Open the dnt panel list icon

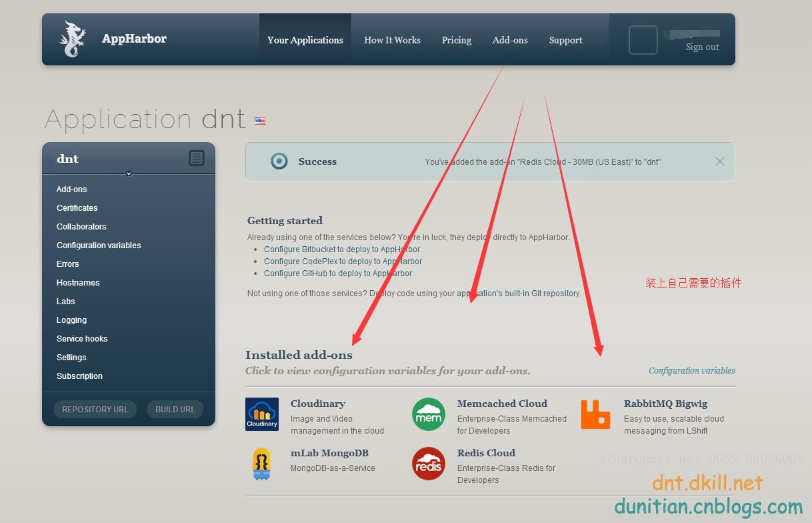click(x=196, y=158)
